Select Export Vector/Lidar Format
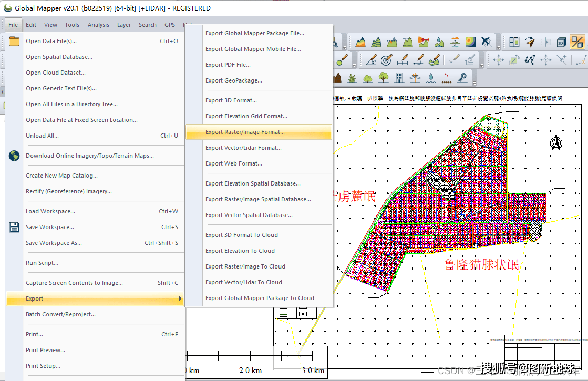The image size is (588, 381). pyautogui.click(x=243, y=148)
